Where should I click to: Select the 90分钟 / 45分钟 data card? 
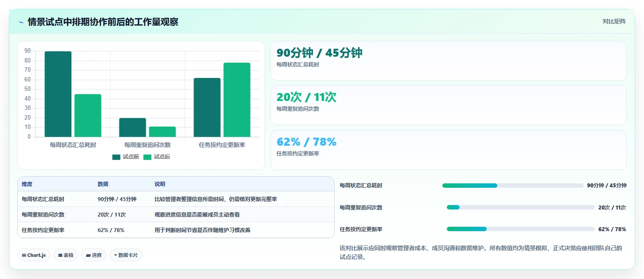(x=448, y=61)
